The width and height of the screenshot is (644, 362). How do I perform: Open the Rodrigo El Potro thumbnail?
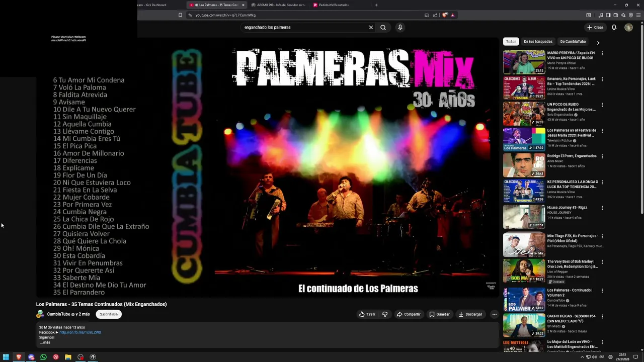pyautogui.click(x=524, y=165)
